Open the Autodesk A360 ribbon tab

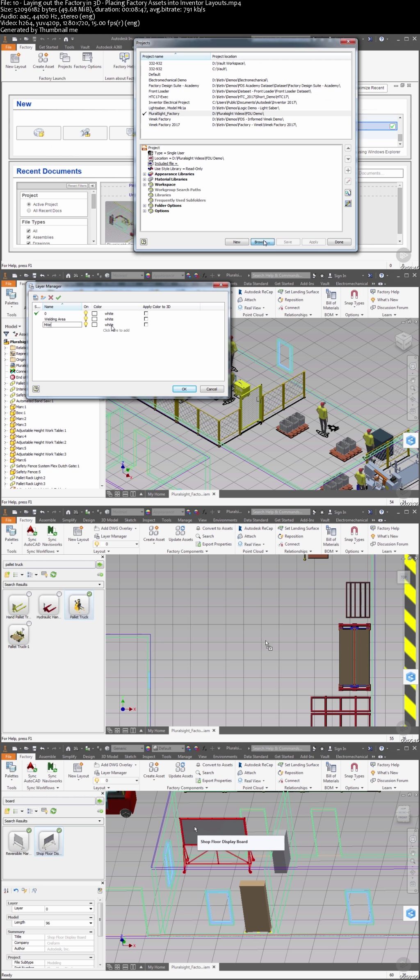[109, 47]
